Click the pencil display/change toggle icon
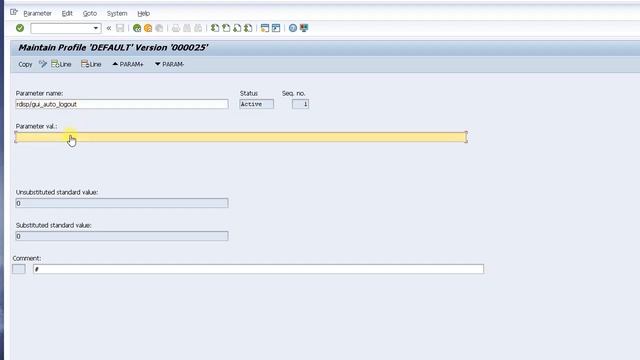 [x=43, y=64]
